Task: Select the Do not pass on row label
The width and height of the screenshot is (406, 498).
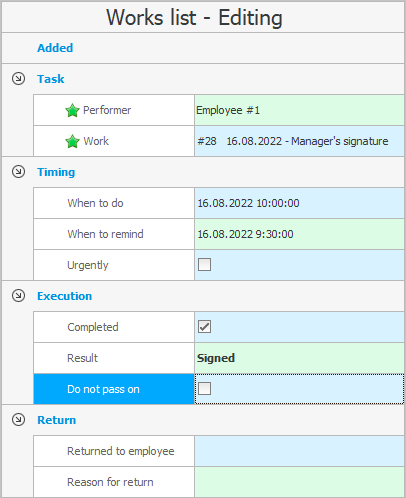Action: 103,389
